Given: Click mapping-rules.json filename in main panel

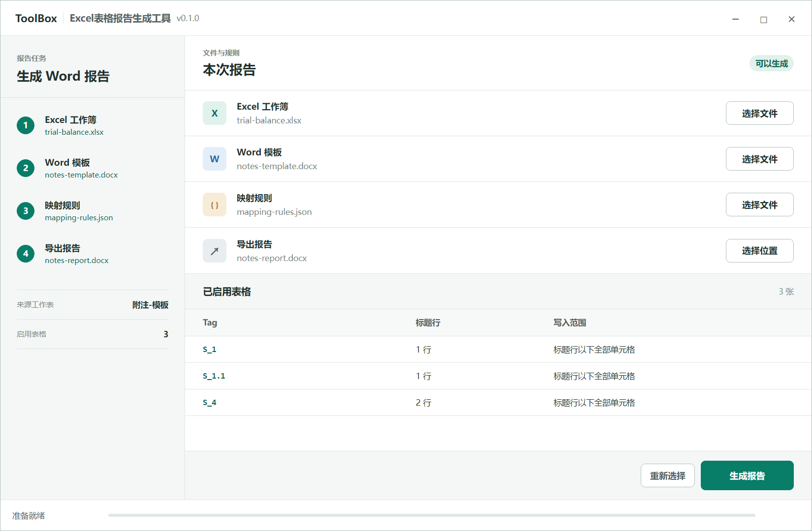Looking at the screenshot, I should pyautogui.click(x=274, y=212).
